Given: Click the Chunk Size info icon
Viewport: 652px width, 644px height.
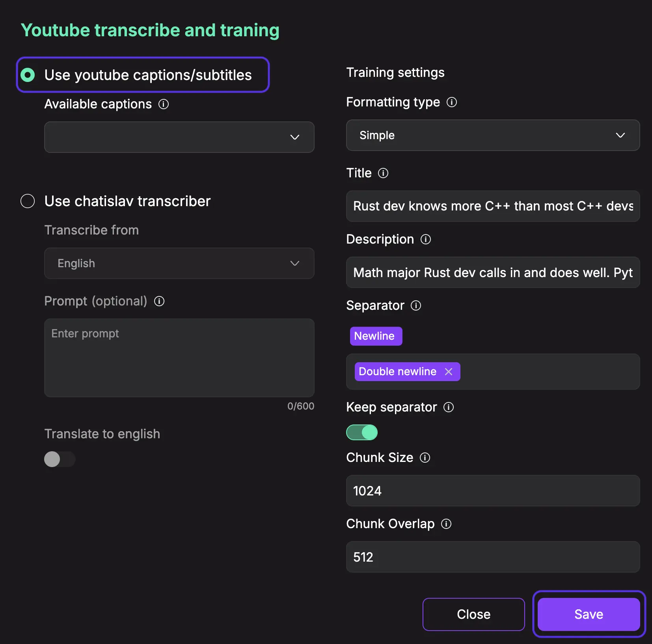Looking at the screenshot, I should [x=425, y=458].
